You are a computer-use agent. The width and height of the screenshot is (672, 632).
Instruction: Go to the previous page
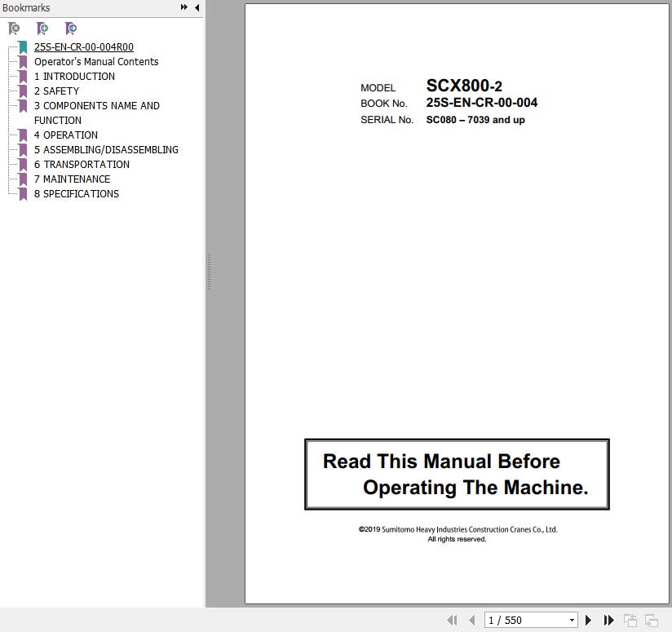[x=472, y=620]
